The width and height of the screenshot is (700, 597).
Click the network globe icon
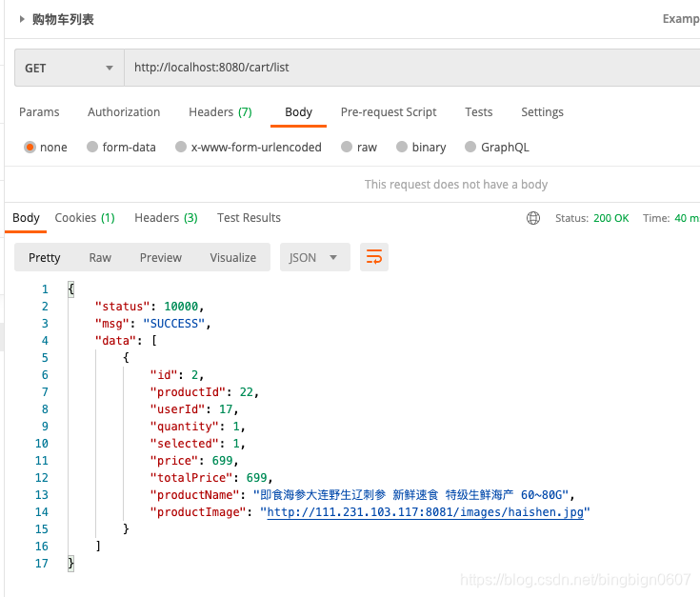coord(533,218)
